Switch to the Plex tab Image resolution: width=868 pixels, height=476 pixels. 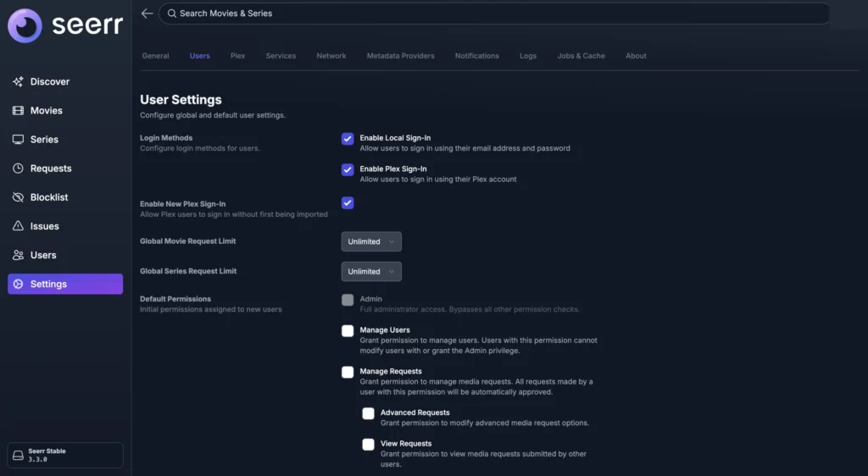coord(238,56)
